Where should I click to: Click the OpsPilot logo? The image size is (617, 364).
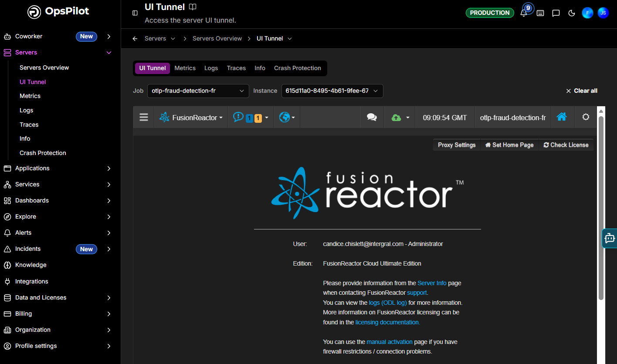(x=58, y=12)
